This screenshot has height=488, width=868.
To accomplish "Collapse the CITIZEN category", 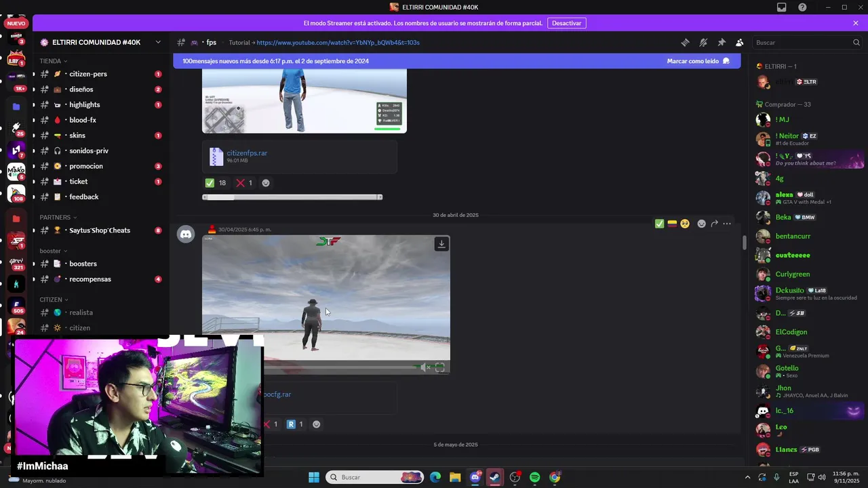I will 54,300.
